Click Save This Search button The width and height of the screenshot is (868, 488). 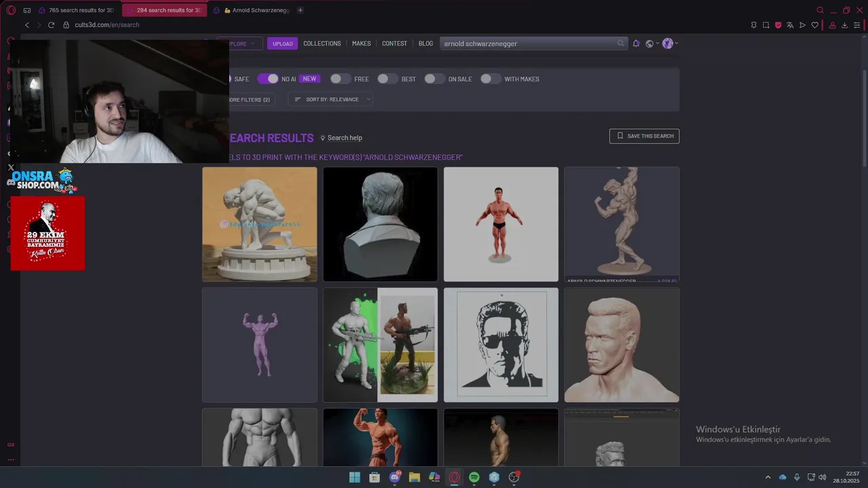pyautogui.click(x=644, y=136)
